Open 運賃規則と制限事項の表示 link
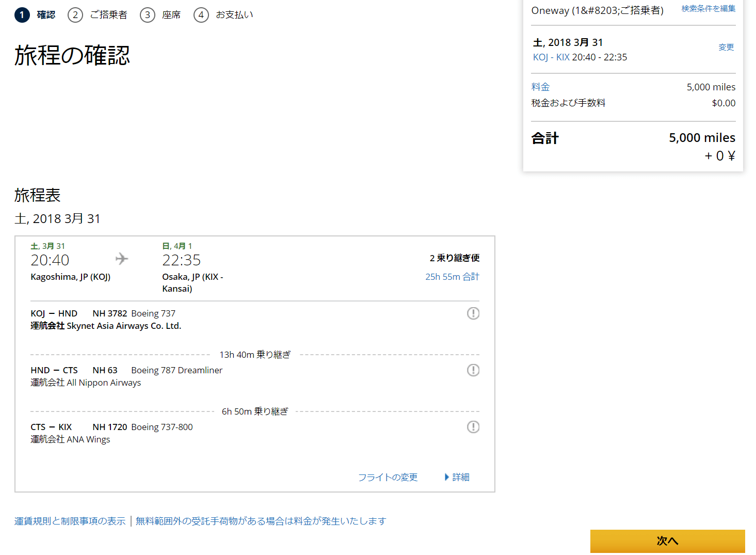The width and height of the screenshot is (756, 555). (70, 521)
